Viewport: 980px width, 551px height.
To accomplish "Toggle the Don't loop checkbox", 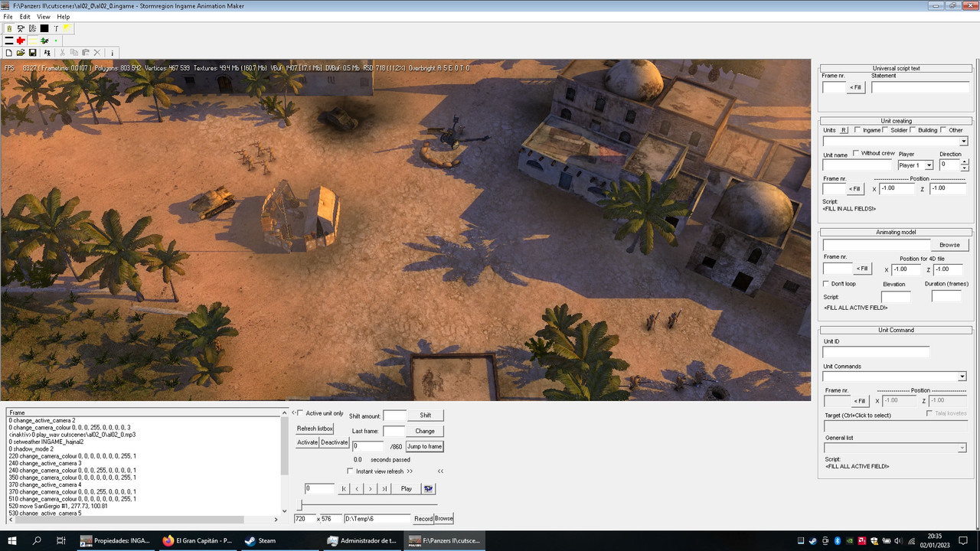I will click(826, 283).
